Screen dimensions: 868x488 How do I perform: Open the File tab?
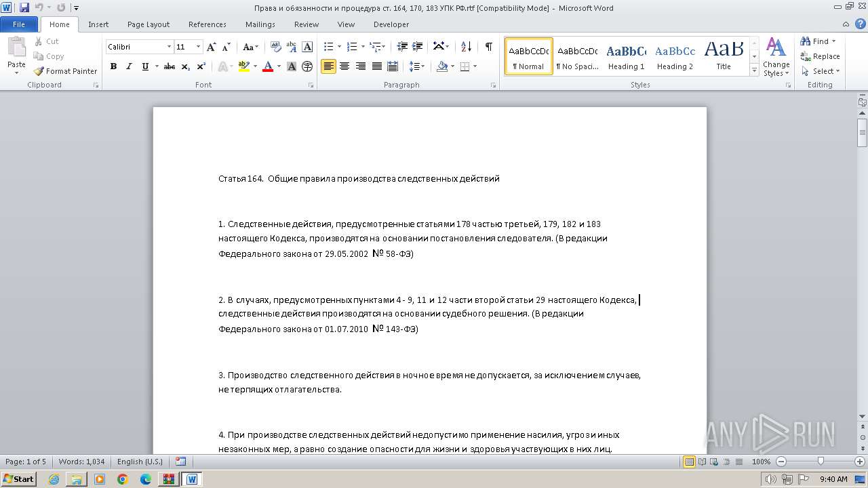point(19,24)
